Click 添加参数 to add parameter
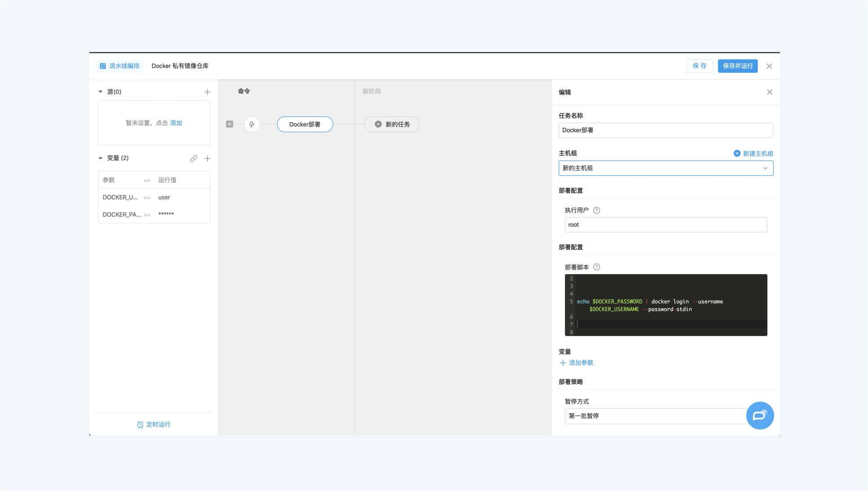Screen dimensions: 868x491 coord(581,363)
